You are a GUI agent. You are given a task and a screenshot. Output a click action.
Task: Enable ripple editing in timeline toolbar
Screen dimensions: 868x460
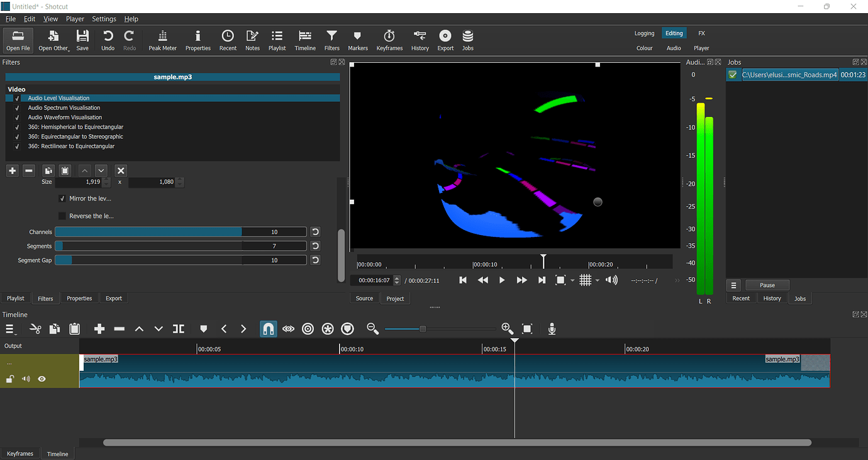308,329
